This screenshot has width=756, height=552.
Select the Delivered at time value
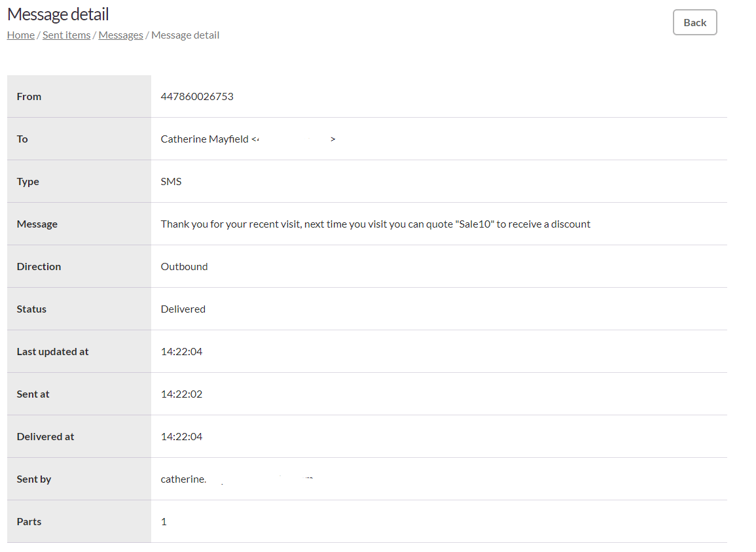click(x=182, y=436)
